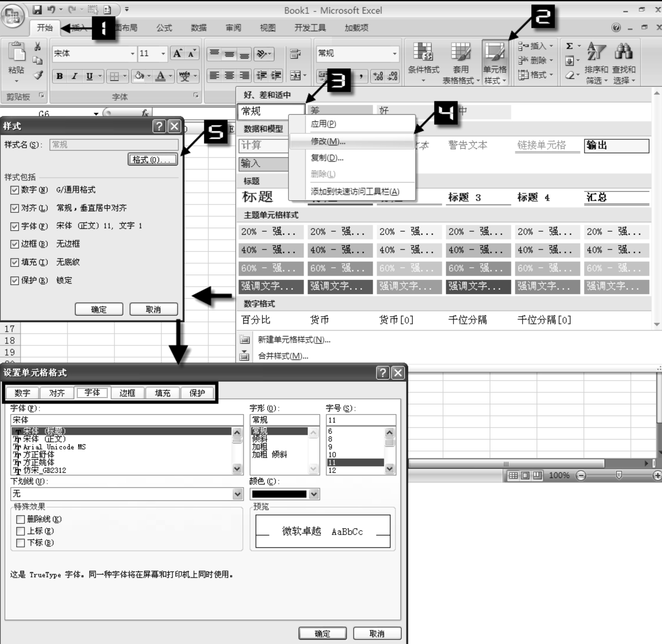The height and width of the screenshot is (644, 662).
Task: Click the 格式(O) button in the style dialog
Action: 153,160
